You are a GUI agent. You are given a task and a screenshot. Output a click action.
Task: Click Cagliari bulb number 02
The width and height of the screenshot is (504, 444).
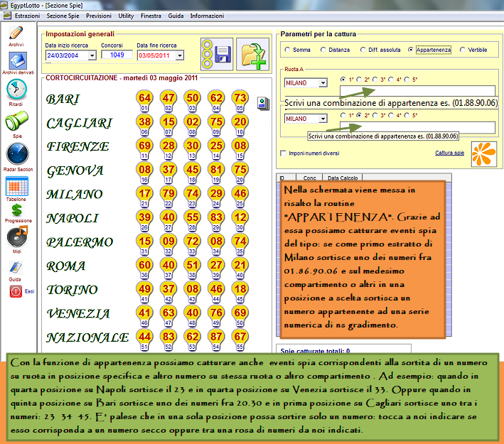point(193,121)
